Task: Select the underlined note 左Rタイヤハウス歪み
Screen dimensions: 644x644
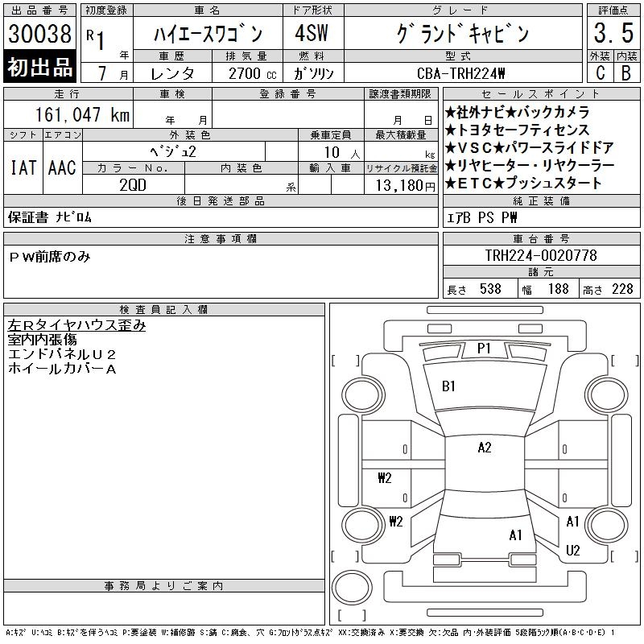Action: tap(76, 325)
